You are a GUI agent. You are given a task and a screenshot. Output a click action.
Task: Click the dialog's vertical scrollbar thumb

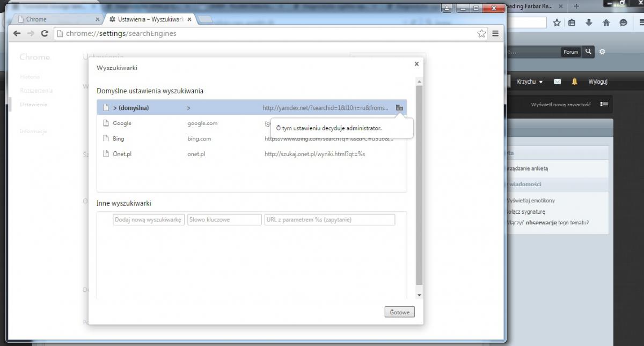(419, 185)
